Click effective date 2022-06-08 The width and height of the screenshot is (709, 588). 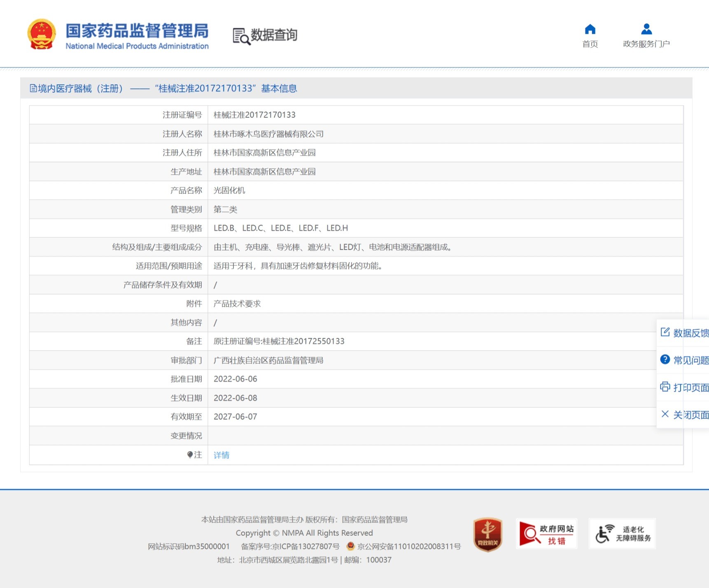pyautogui.click(x=236, y=398)
